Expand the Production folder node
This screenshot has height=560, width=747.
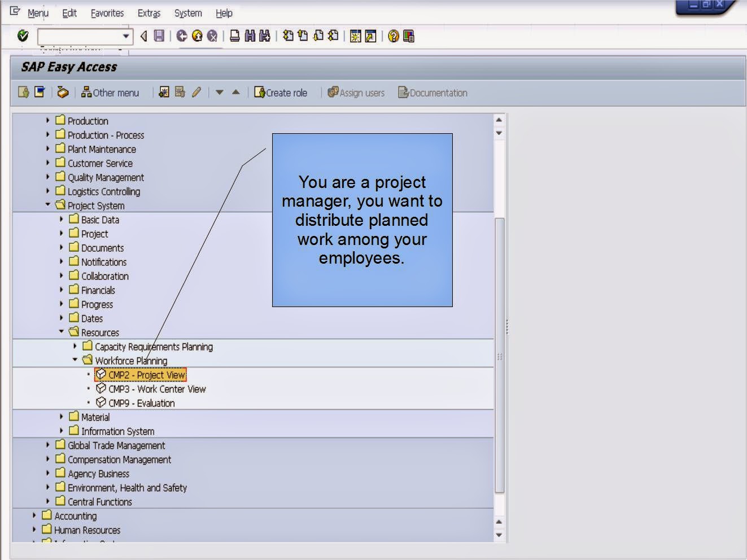point(47,121)
